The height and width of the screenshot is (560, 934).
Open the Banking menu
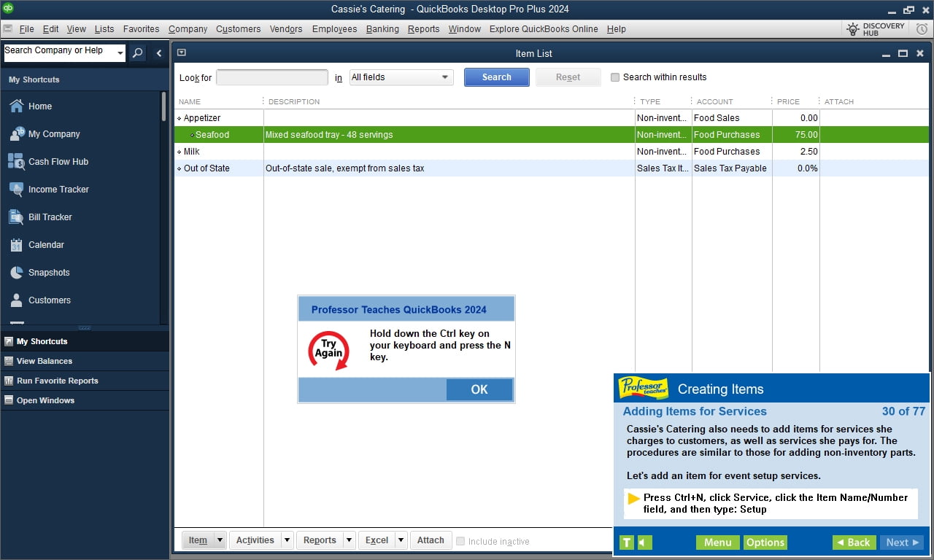382,29
